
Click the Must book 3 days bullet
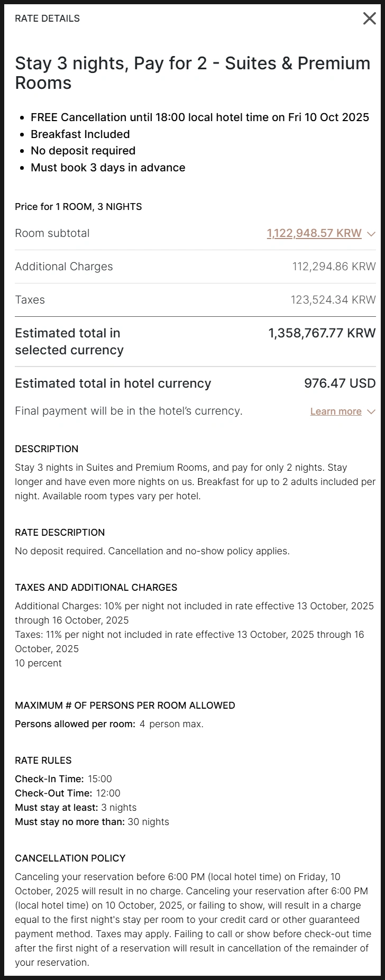[108, 168]
